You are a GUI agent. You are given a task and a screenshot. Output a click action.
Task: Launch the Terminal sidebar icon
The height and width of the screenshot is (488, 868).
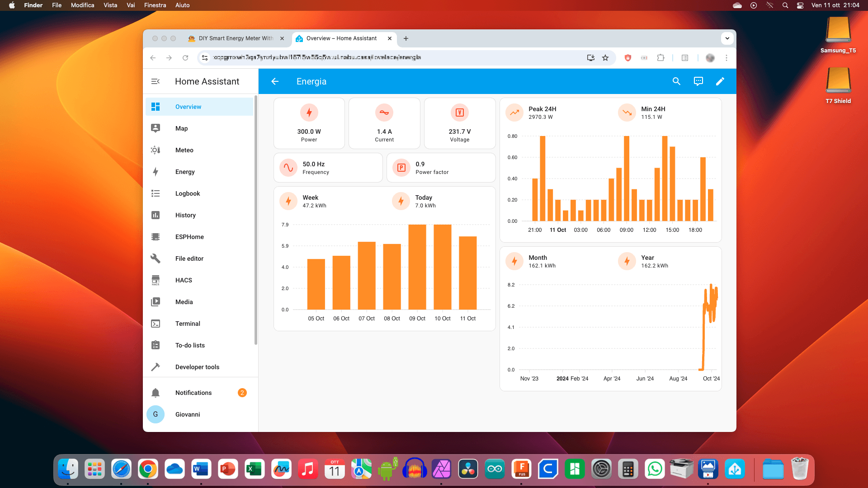click(156, 324)
